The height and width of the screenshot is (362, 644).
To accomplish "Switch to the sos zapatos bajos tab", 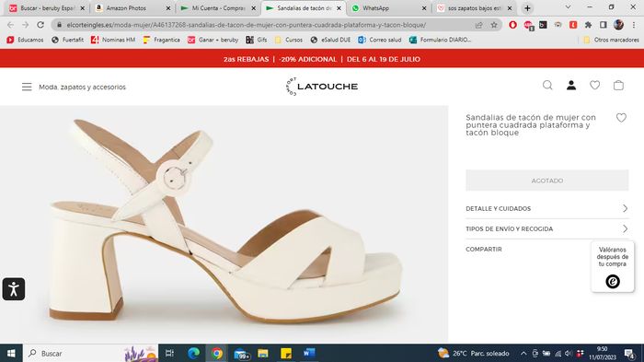I will 474,7.
